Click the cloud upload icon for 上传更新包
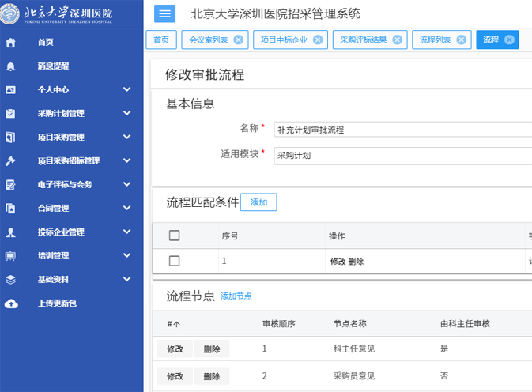This screenshot has width=532, height=392. pos(10,303)
